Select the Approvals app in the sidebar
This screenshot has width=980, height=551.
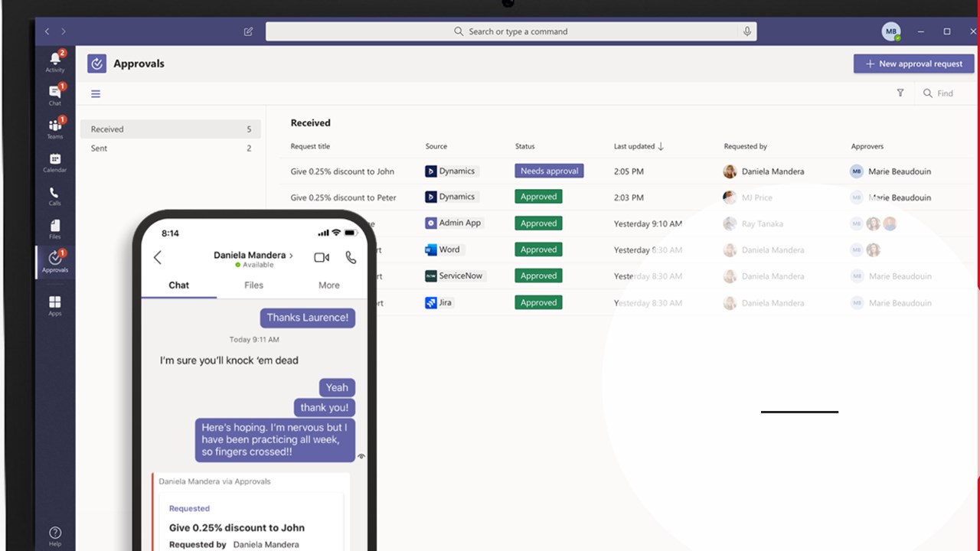pos(55,262)
